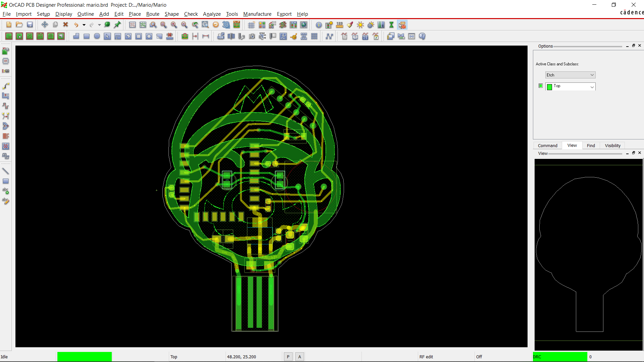Open the File menu
Viewport: 644px width, 362px height.
pyautogui.click(x=7, y=14)
